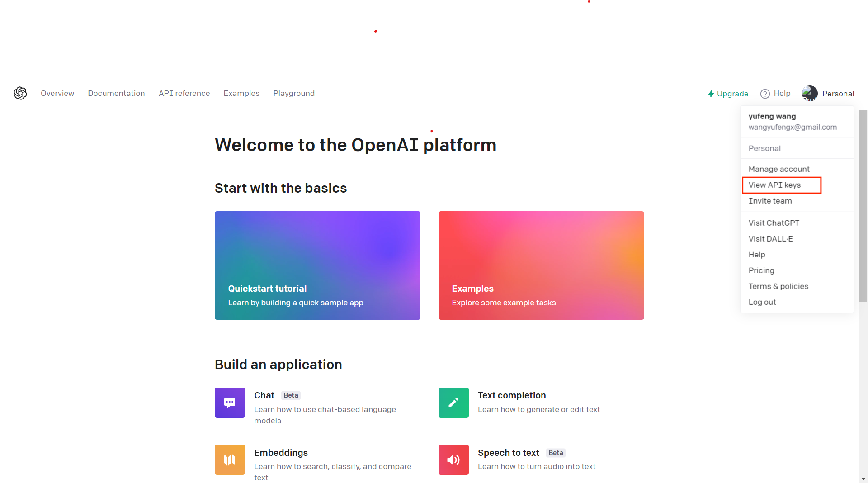Open API reference in top navigation

pyautogui.click(x=184, y=93)
